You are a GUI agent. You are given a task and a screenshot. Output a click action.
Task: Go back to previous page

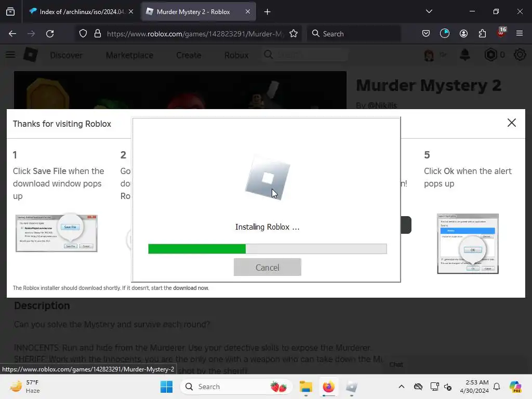[12, 34]
